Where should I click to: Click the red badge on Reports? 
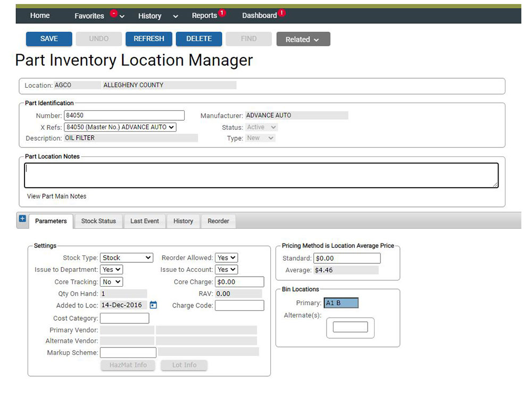pos(222,13)
